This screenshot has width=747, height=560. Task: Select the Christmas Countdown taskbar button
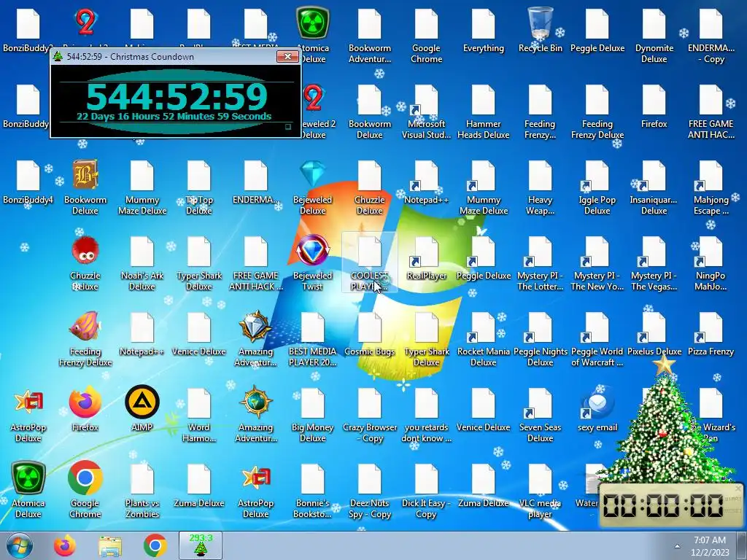(x=201, y=545)
